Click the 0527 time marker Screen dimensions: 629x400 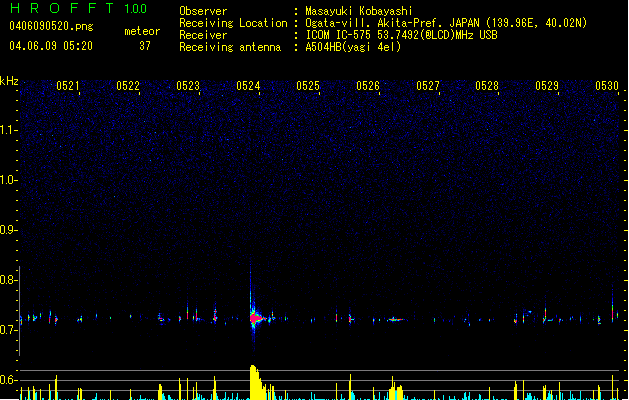[428, 86]
